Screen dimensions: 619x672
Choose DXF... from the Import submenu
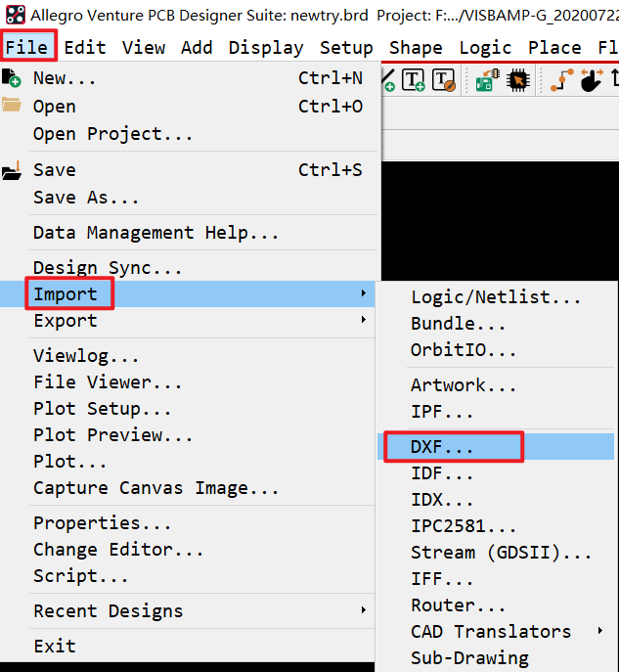(442, 447)
